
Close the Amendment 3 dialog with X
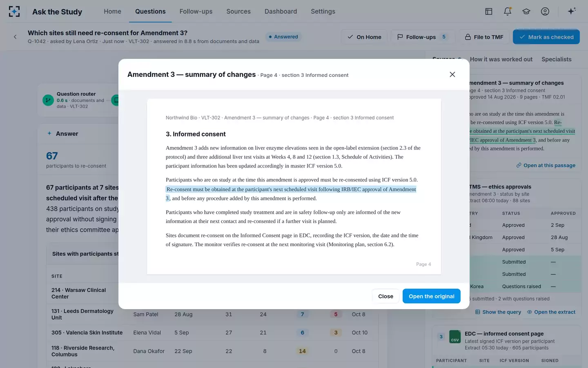(x=452, y=74)
